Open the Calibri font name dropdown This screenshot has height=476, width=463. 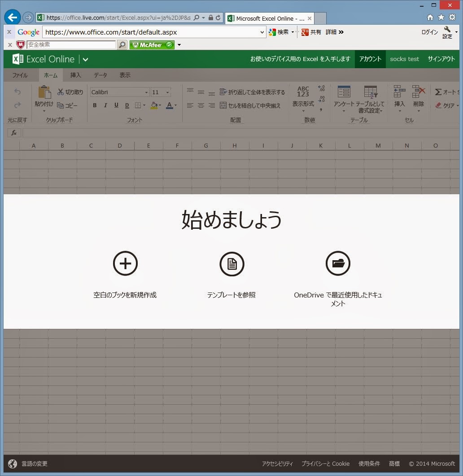[146, 92]
